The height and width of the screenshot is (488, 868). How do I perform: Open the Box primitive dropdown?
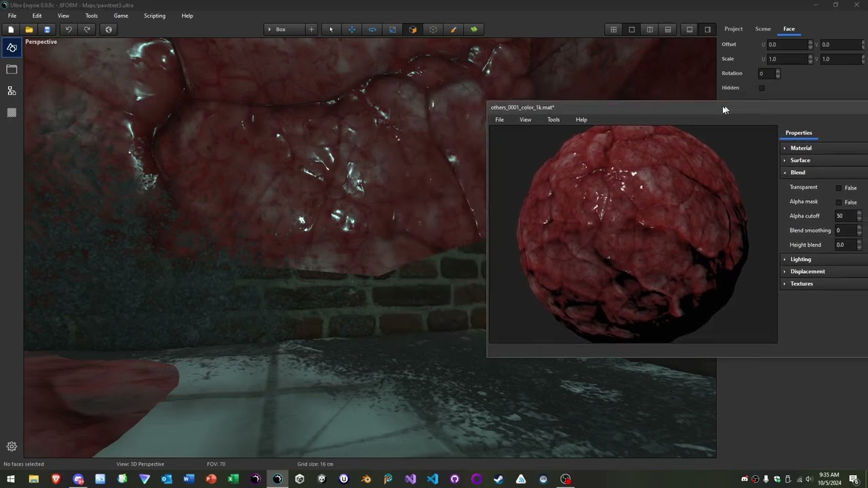[285, 29]
